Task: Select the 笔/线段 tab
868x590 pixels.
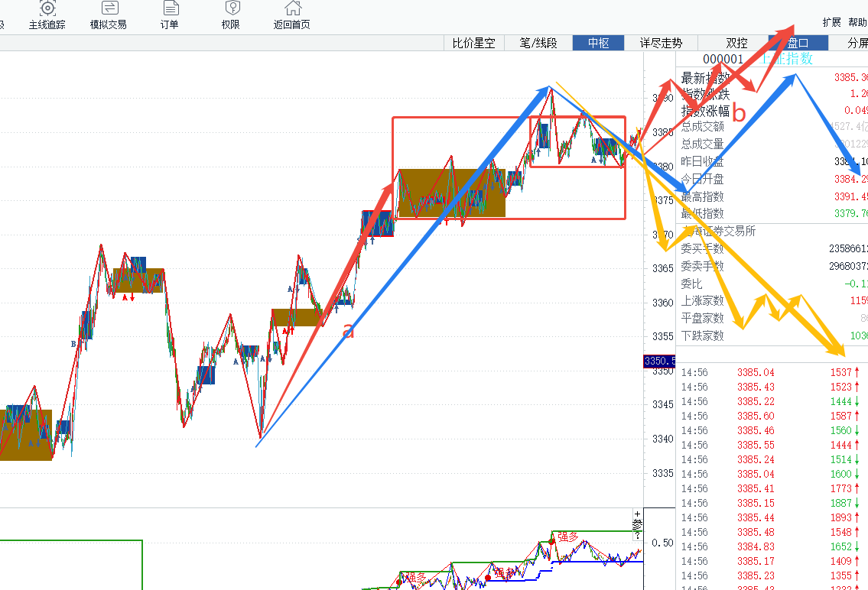Action: pos(538,43)
